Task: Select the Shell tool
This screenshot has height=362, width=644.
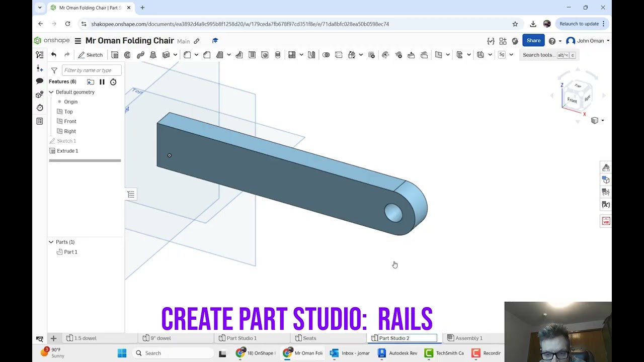Action: click(x=252, y=55)
